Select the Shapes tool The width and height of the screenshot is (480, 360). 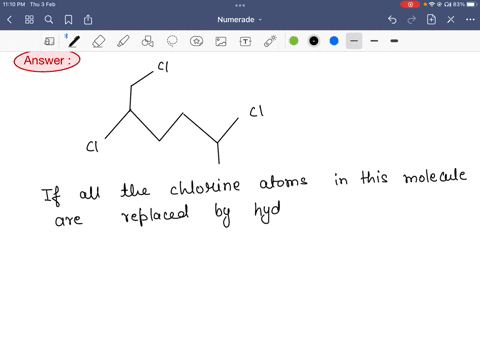(148, 41)
